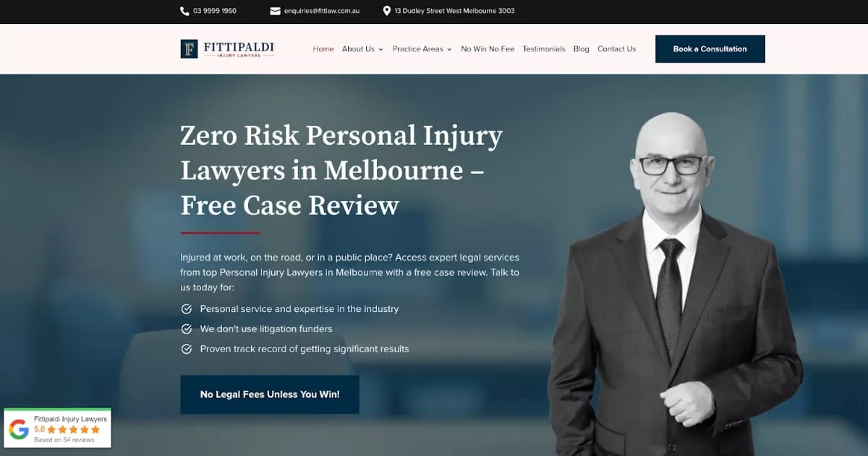Click the enquiries@fittlaw.com.au email link
868x456 pixels.
(x=322, y=11)
